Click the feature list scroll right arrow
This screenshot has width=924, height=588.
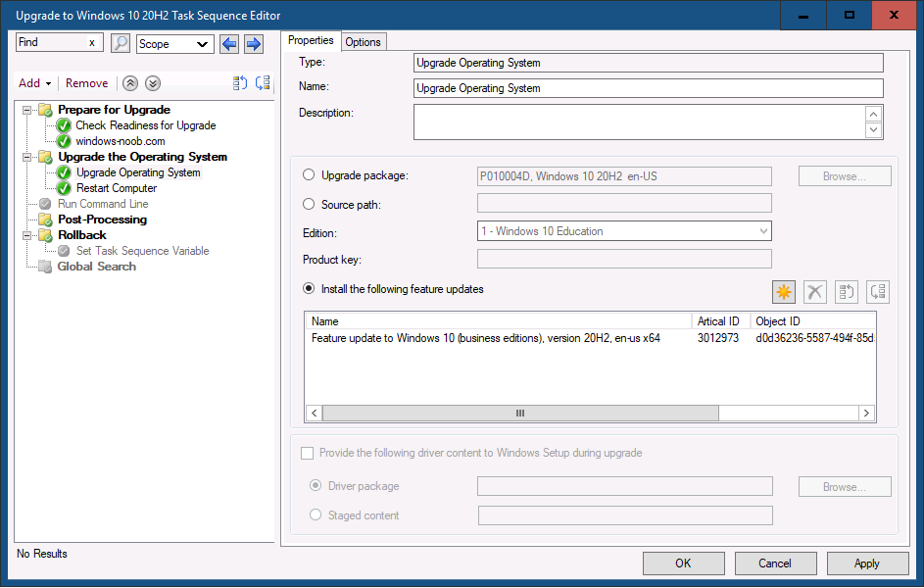(866, 413)
